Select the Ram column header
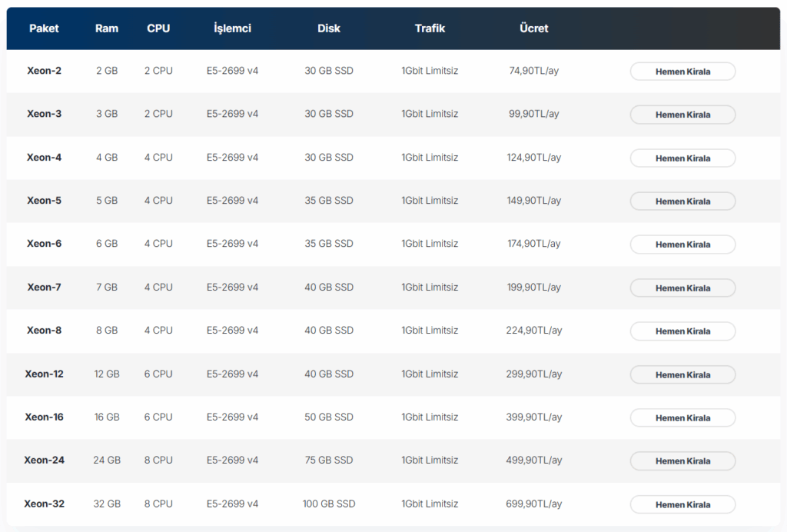The image size is (787, 532). (107, 28)
